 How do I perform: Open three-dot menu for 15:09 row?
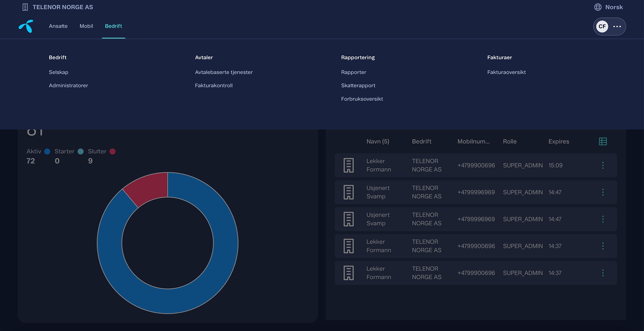[603, 165]
